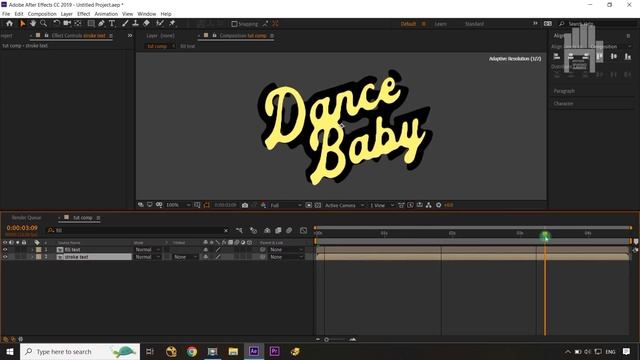Image resolution: width=640 pixels, height=360 pixels.
Task: Click the timeline layer search field
Action: click(138, 231)
